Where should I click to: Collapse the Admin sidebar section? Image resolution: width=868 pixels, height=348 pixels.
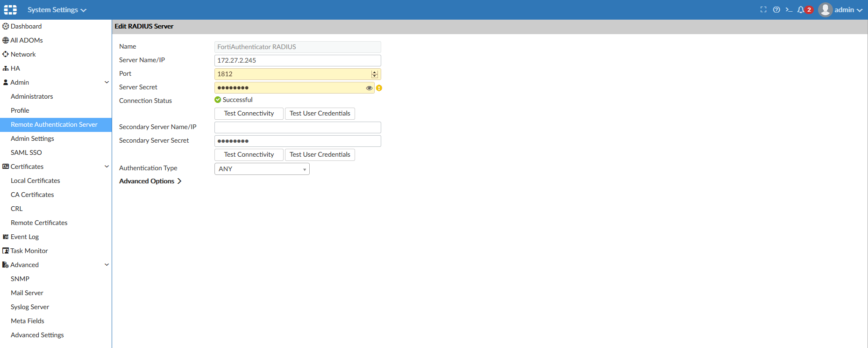pyautogui.click(x=107, y=82)
